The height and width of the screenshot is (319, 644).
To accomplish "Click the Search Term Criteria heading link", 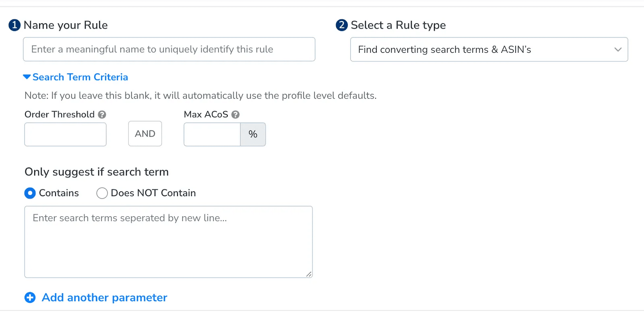I will click(80, 77).
